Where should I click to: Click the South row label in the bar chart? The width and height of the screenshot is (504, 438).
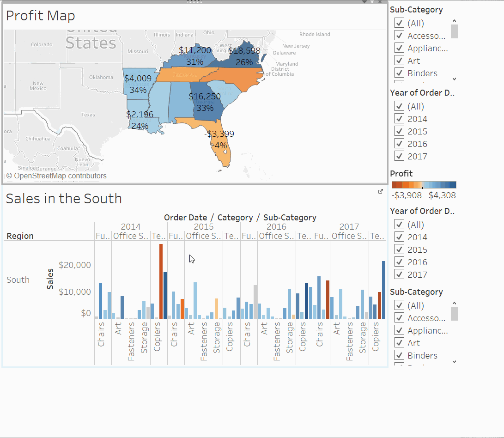18,280
